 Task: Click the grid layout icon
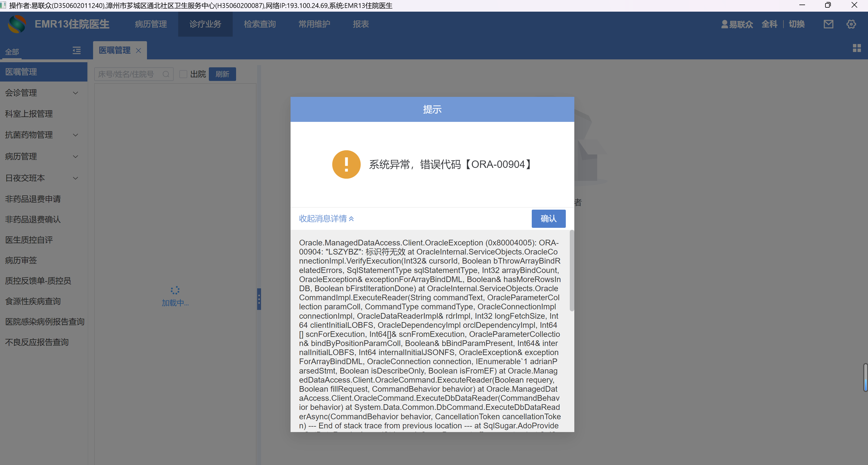click(857, 48)
